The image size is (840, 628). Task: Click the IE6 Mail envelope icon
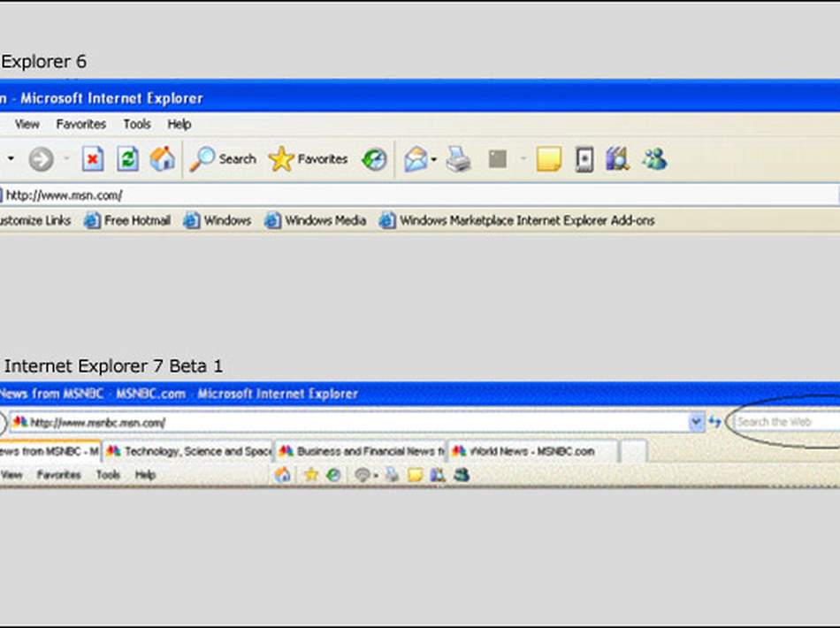(416, 159)
